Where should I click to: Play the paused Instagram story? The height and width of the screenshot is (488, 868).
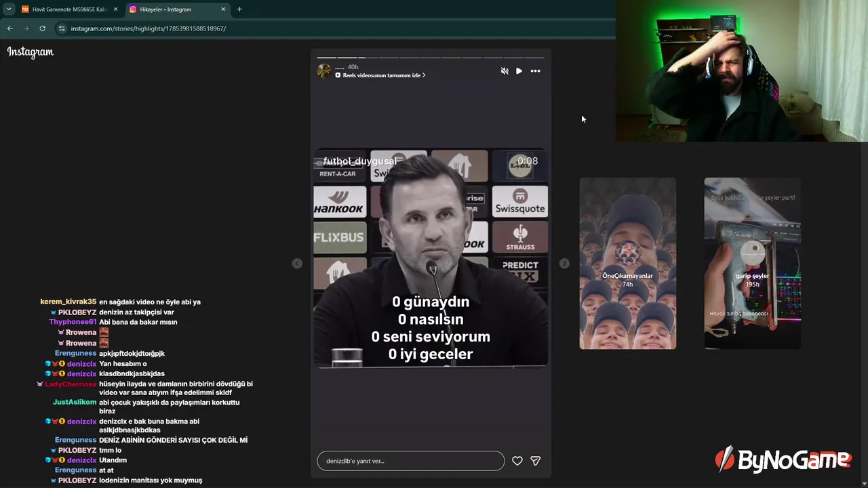[x=519, y=71]
